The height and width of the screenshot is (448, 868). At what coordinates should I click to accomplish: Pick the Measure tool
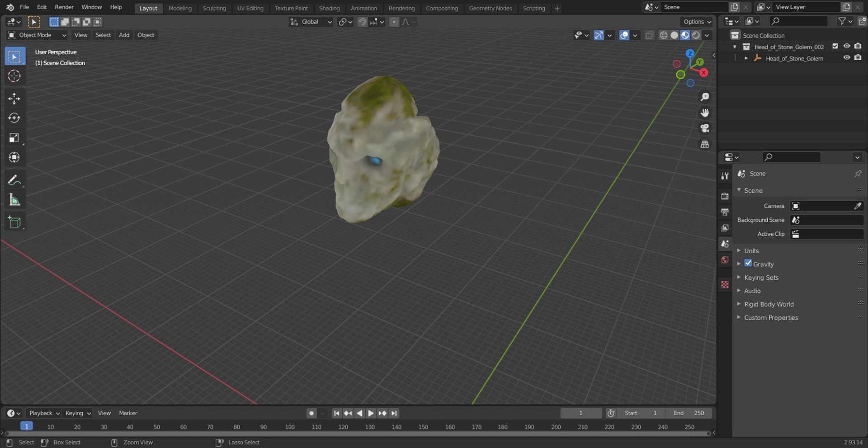(14, 200)
